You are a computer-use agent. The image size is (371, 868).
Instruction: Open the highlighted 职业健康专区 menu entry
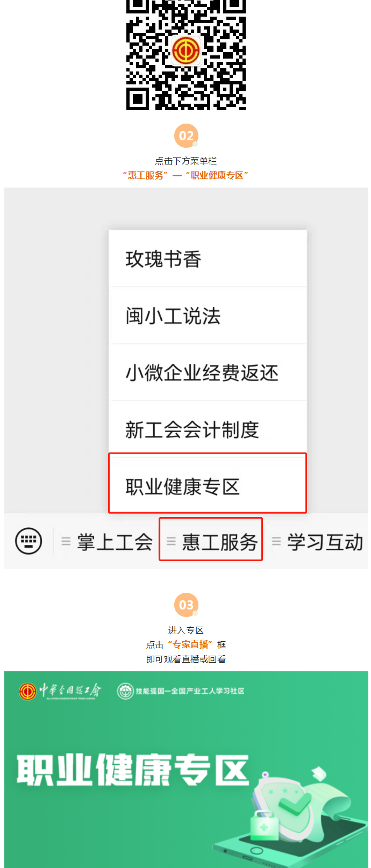click(208, 484)
